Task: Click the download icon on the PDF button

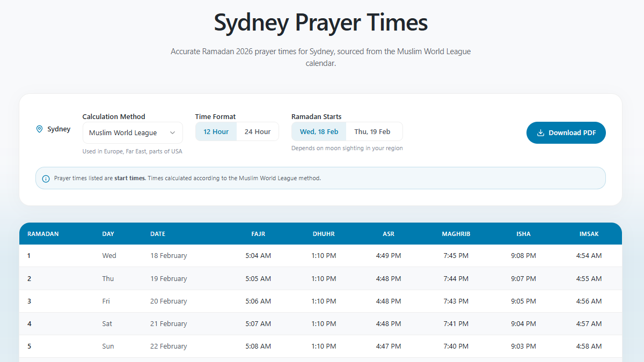Action: point(541,132)
